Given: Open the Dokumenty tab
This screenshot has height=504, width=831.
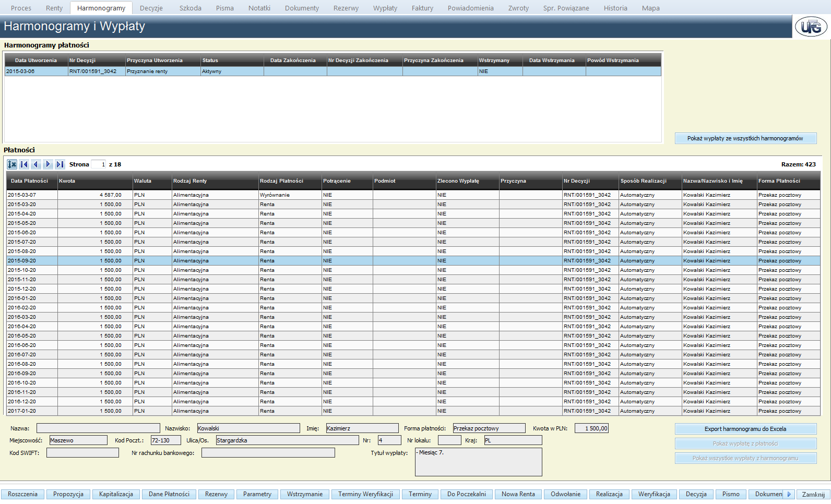Looking at the screenshot, I should coord(302,8).
